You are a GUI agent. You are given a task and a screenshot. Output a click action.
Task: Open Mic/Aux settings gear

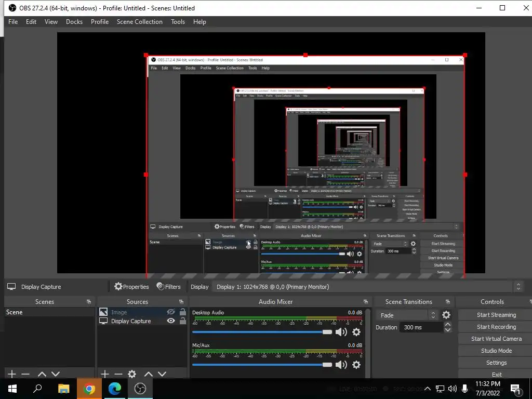click(x=356, y=364)
